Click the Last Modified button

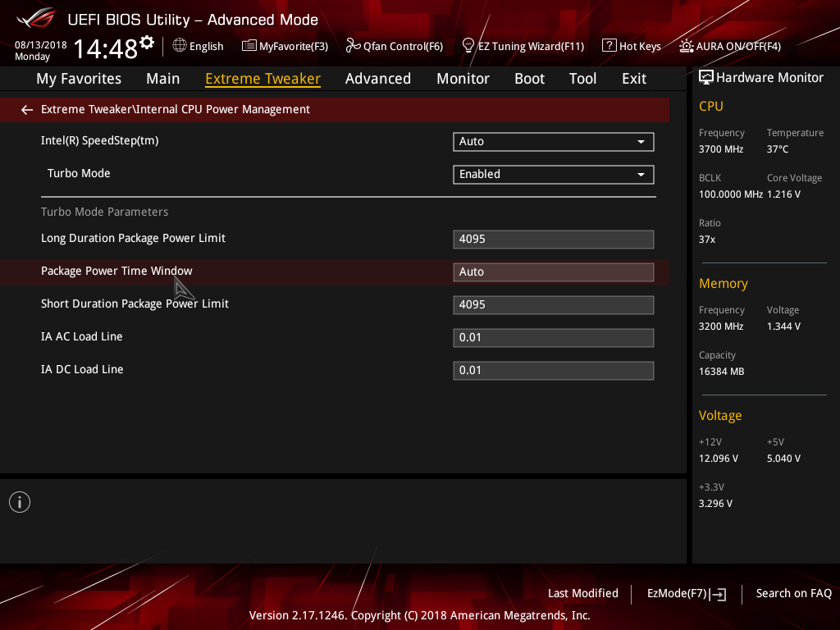click(x=583, y=594)
